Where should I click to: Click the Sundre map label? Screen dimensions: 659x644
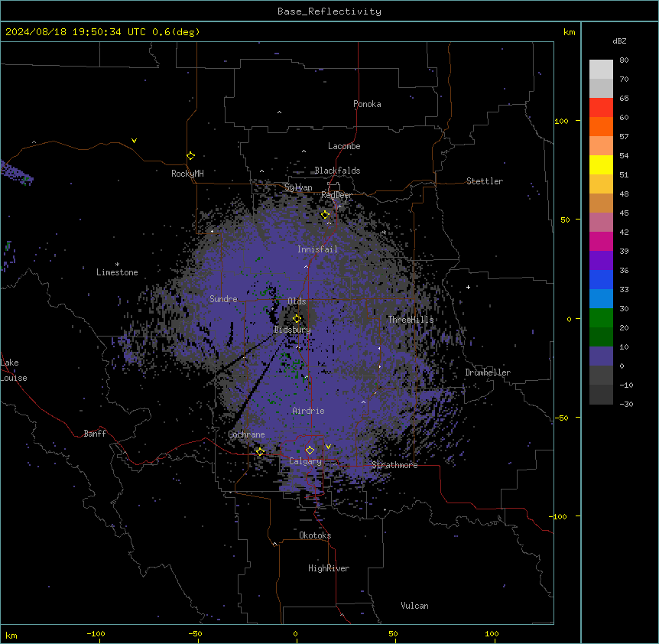(223, 299)
